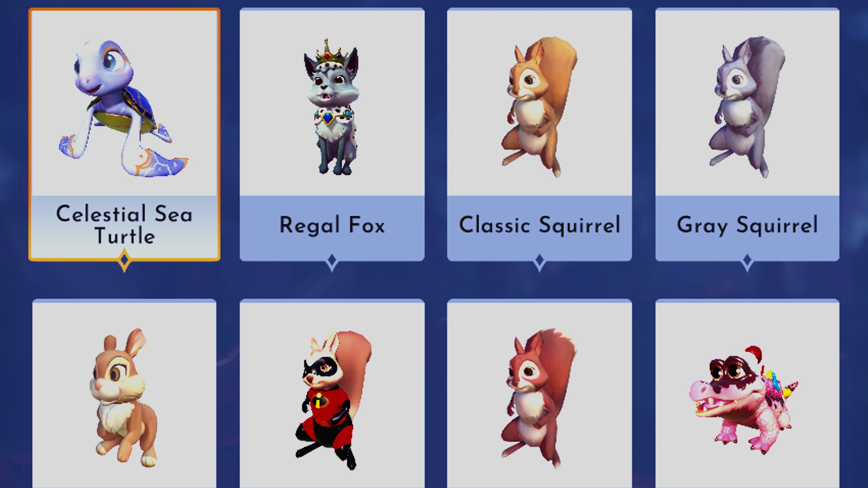Pick the Classic Squirrel companion picture
Screen dimensions: 868x488
pyautogui.click(x=539, y=108)
